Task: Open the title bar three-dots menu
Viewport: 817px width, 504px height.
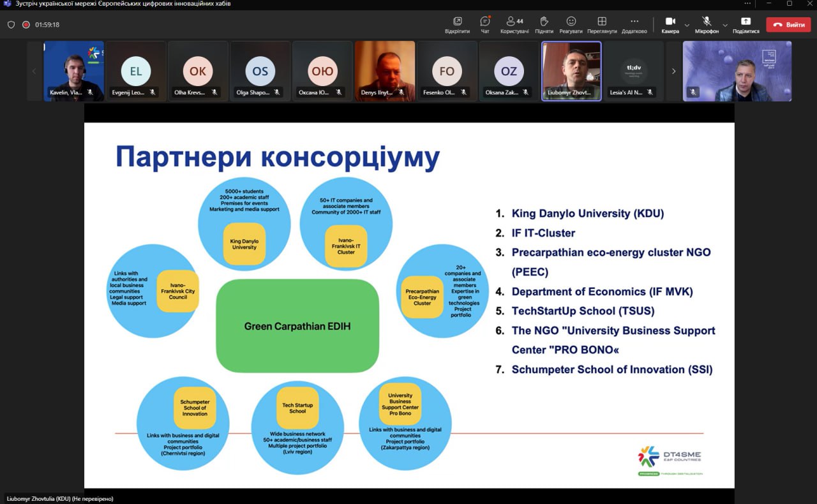Action: 747,4
